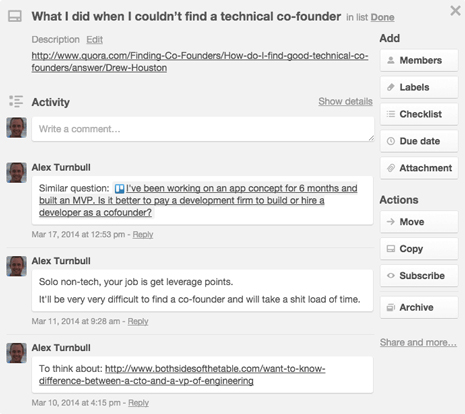The width and height of the screenshot is (465, 414).
Task: Reply to the Mar 17 comment
Action: 143,235
